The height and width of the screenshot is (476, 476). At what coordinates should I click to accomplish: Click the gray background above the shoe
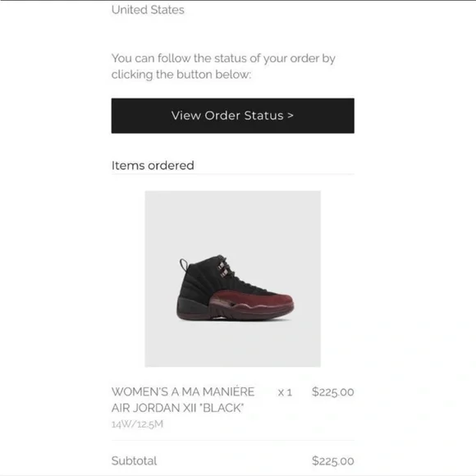point(232,222)
